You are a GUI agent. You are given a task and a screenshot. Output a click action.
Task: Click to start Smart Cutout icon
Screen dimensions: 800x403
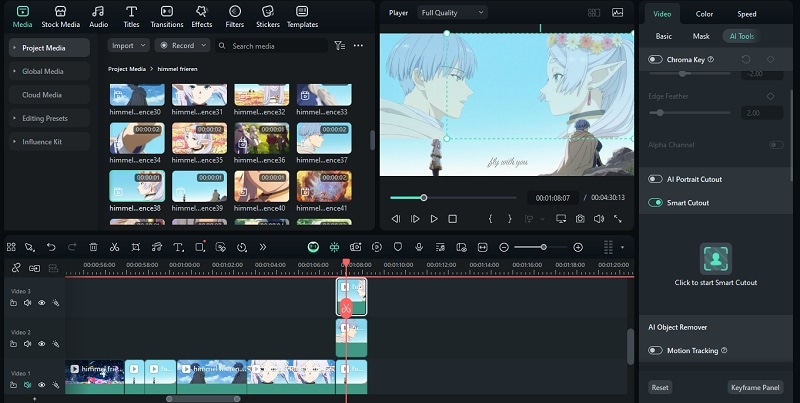715,259
